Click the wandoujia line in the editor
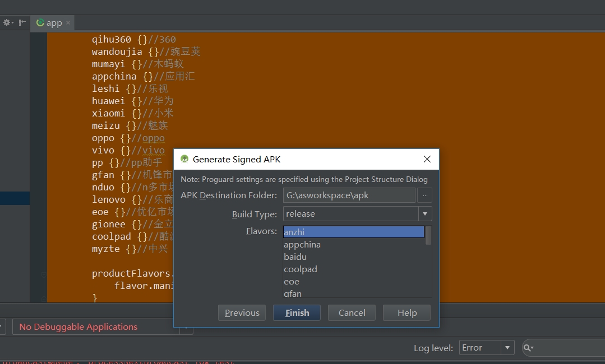Image resolution: width=605 pixels, height=364 pixels. [x=146, y=52]
